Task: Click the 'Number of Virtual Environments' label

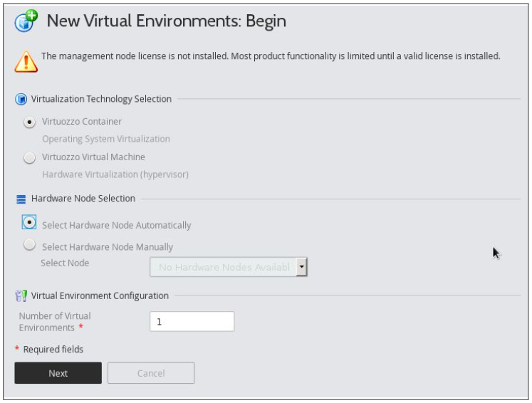Action: 55,322
